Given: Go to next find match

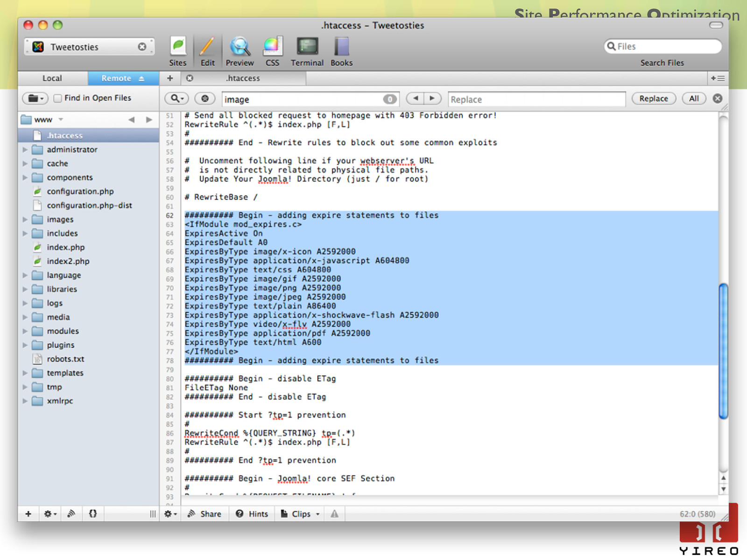Looking at the screenshot, I should (x=432, y=98).
